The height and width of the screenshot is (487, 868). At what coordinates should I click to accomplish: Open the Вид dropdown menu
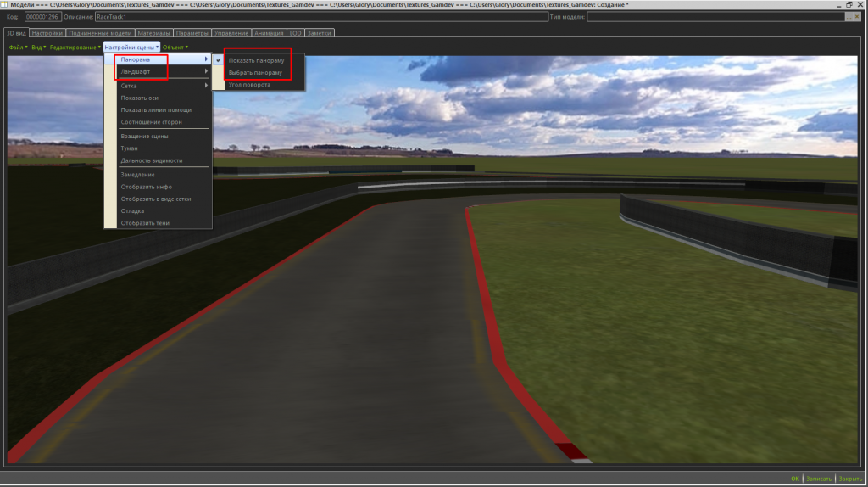[x=38, y=48]
